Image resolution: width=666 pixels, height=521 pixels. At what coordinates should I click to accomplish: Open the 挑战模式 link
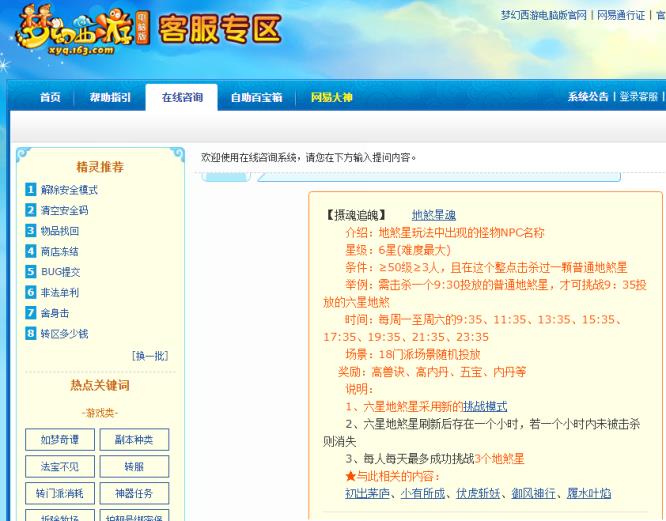pos(485,406)
